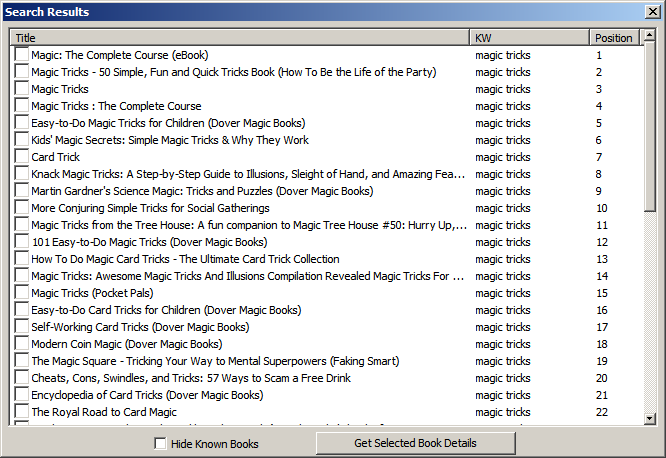Enable the Hide Known Books checkbox

coord(160,444)
